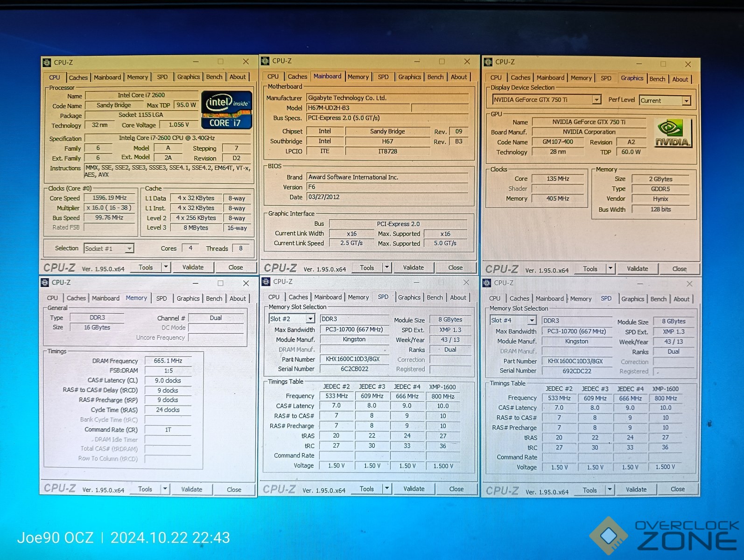This screenshot has height=560, width=744.
Task: Close Slot #4 SPD window with X
Action: coord(689,284)
